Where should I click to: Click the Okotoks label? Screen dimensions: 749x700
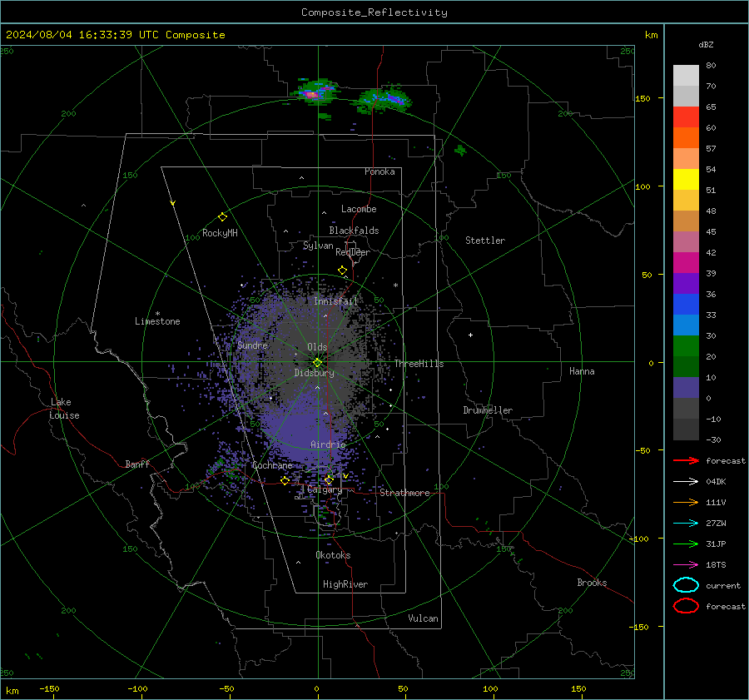point(333,555)
